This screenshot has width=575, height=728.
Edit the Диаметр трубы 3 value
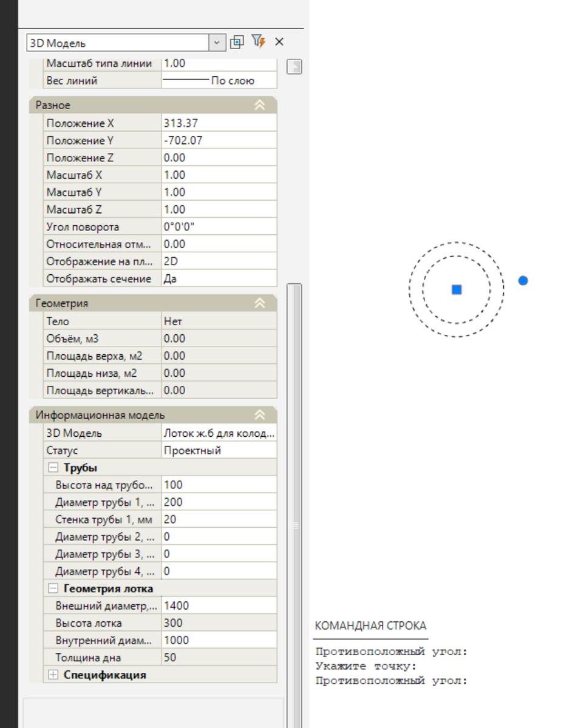click(x=219, y=554)
